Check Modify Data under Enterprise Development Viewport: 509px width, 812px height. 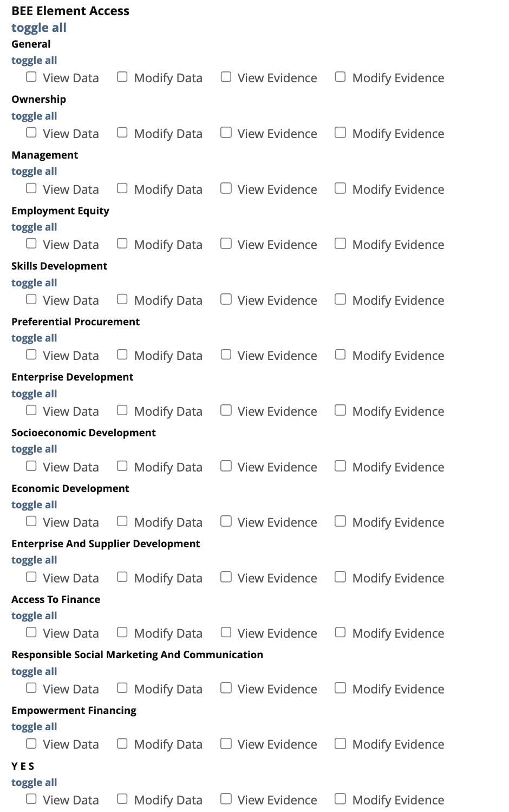(122, 410)
